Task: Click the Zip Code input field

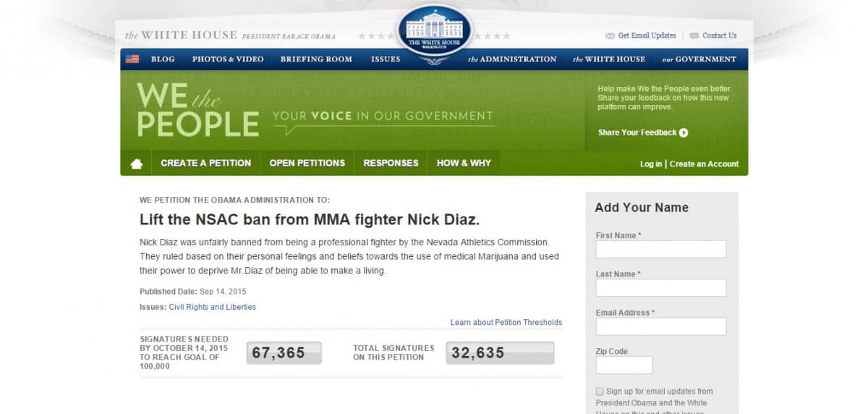Action: pos(624,365)
